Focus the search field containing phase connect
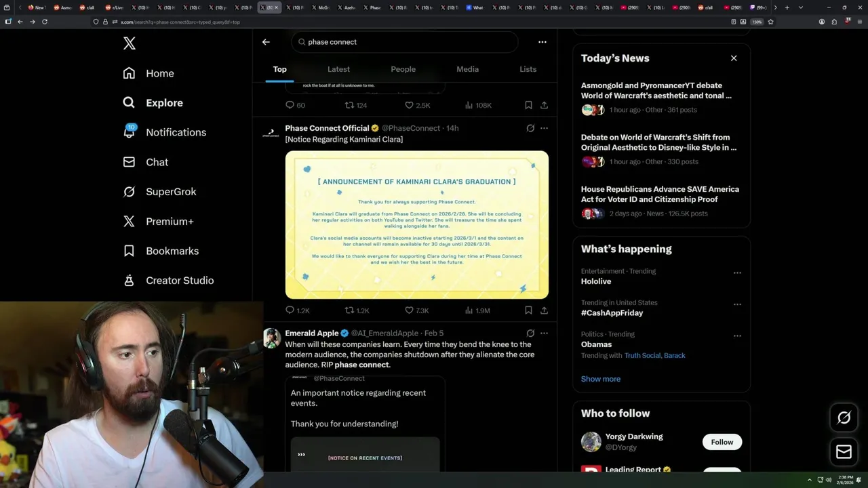This screenshot has height=488, width=868. [405, 42]
